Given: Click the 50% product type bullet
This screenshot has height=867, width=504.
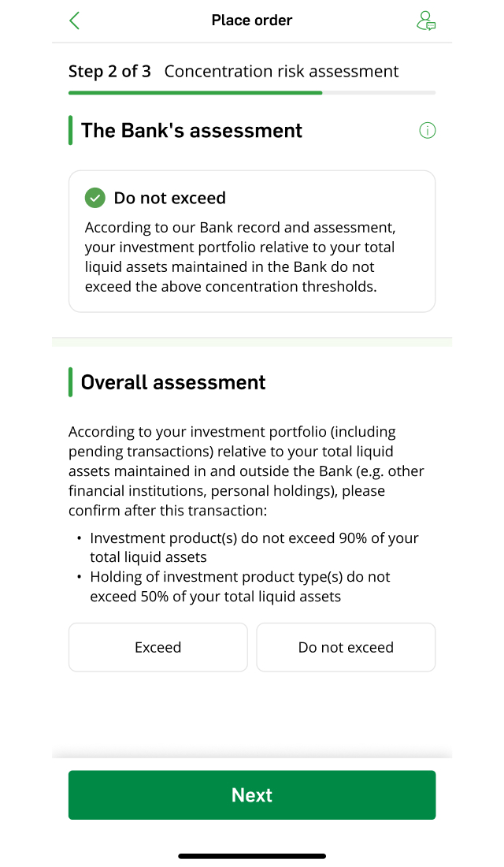Looking at the screenshot, I should pos(240,586).
